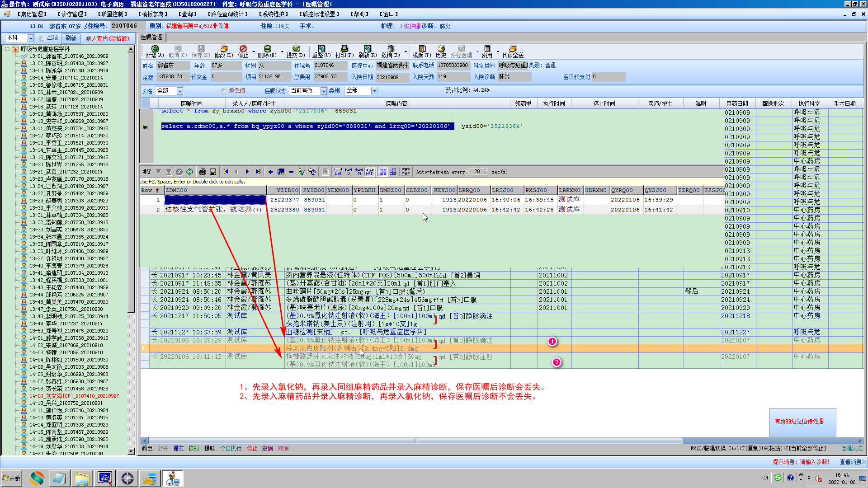868x488 pixels.
Task: Click the 停止 stop order icon
Action: [243, 49]
